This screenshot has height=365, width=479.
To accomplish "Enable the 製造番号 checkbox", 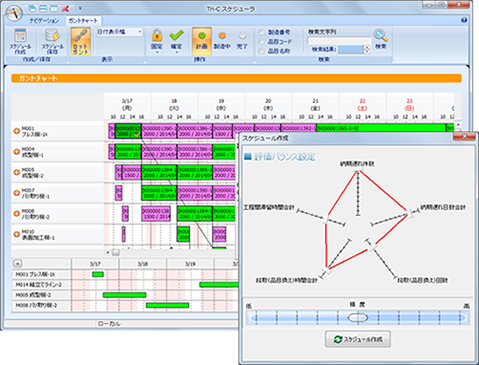I will tap(261, 32).
